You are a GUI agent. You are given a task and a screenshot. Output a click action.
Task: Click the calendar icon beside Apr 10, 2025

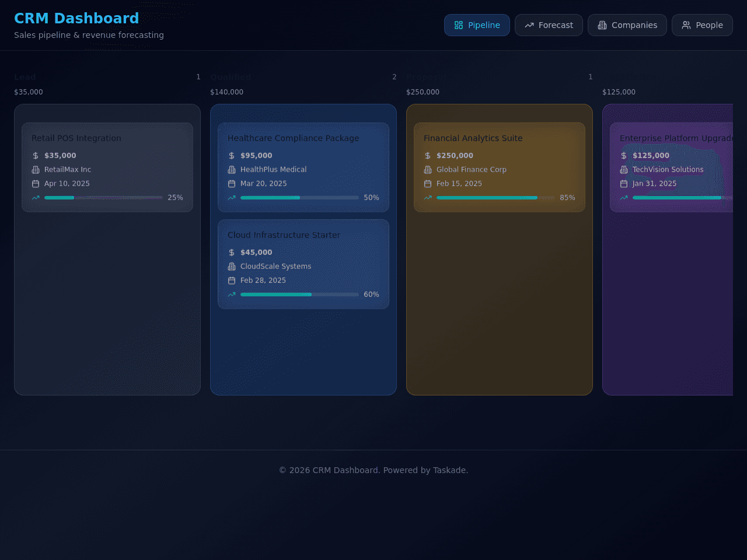(x=36, y=184)
